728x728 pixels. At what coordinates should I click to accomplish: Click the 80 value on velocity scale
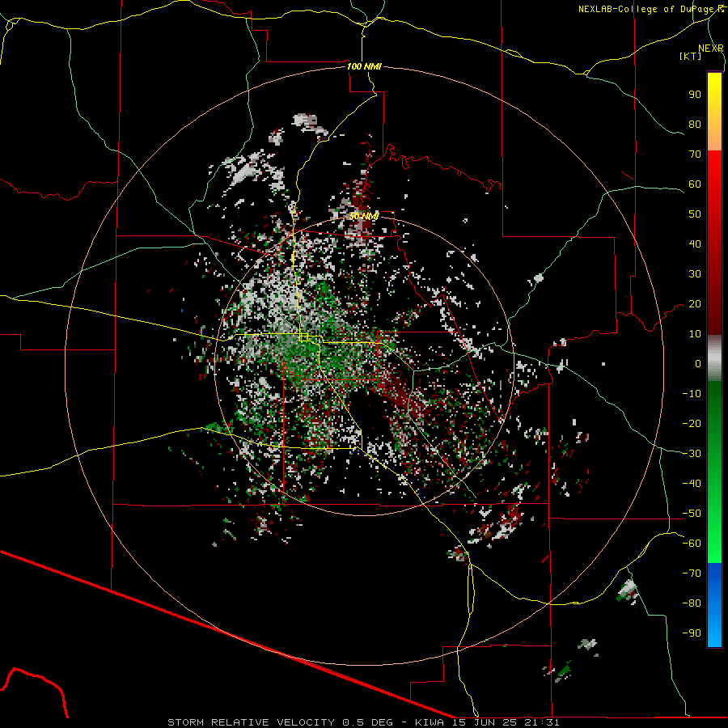click(x=695, y=125)
